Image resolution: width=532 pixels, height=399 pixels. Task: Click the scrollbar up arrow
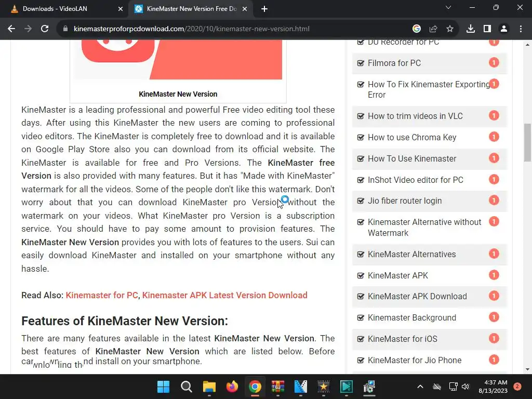coord(527,45)
